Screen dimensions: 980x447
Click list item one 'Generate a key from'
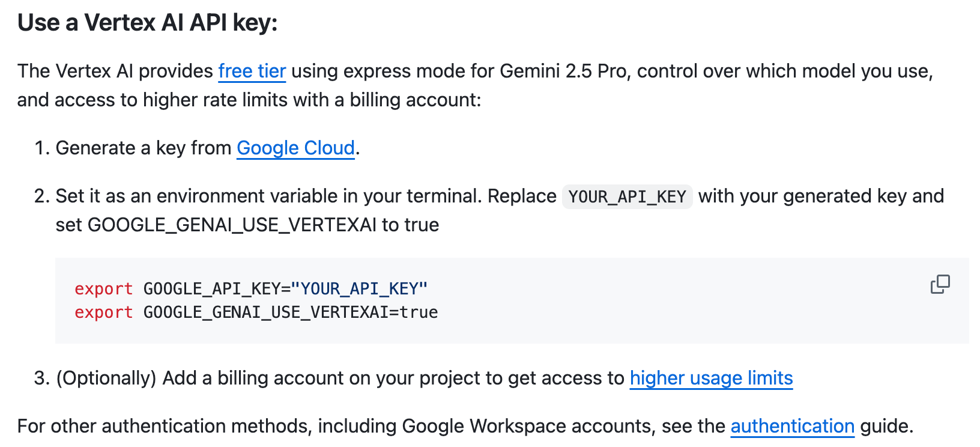point(144,148)
